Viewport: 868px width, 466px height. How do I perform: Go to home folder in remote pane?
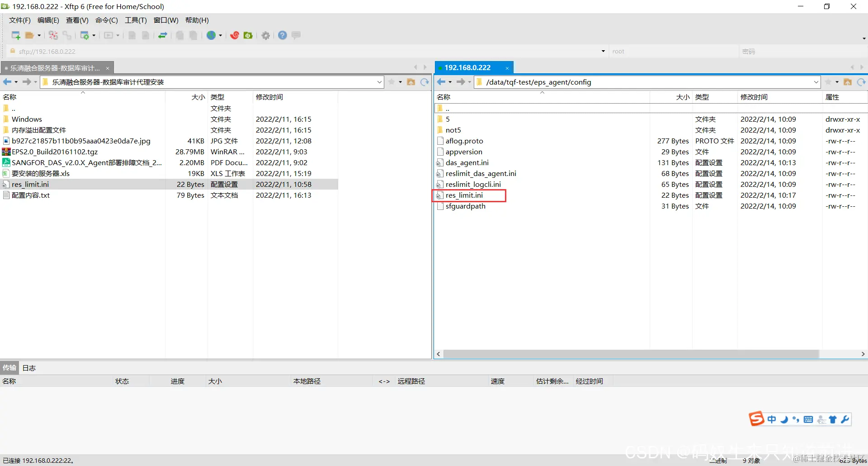click(848, 82)
